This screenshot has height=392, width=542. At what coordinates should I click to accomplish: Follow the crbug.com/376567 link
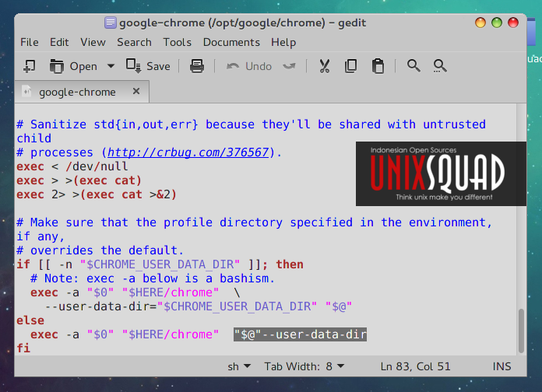(188, 152)
